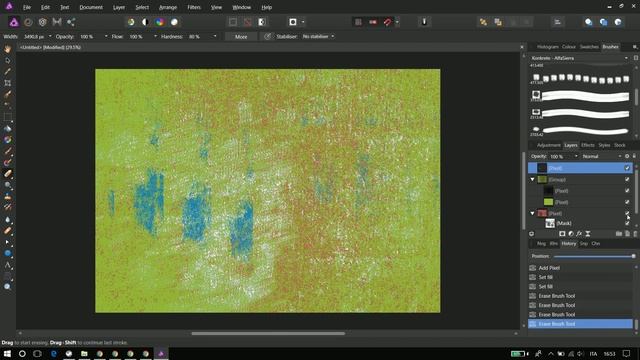Click the Mask Layer icon in Layers panel
The width and height of the screenshot is (640, 360).
(x=562, y=234)
